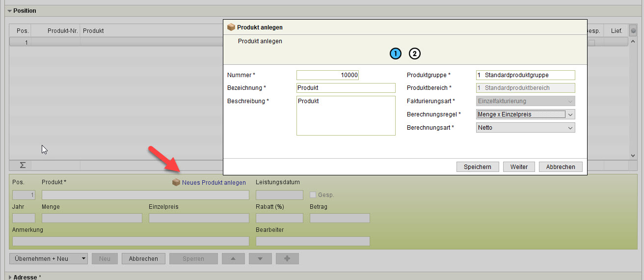Click the package icon beside Neues Produkt anlegen
Screen dimensions: 644x280
point(176,182)
